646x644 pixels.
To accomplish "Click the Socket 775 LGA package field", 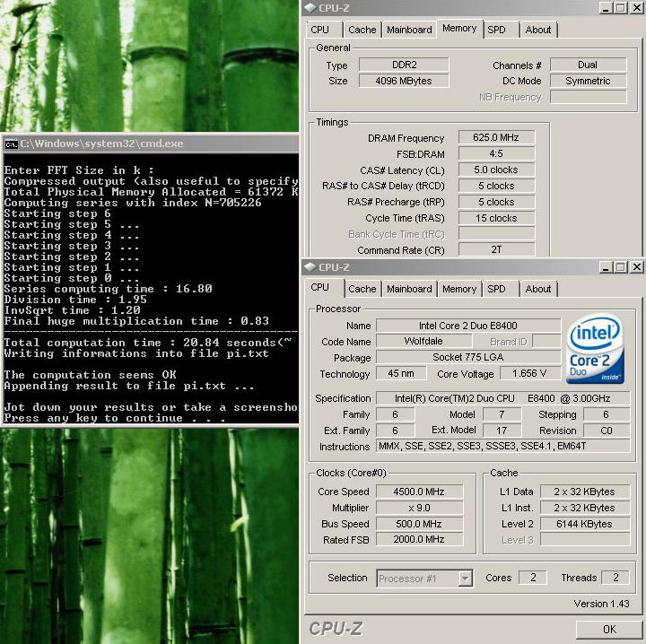I will point(468,357).
